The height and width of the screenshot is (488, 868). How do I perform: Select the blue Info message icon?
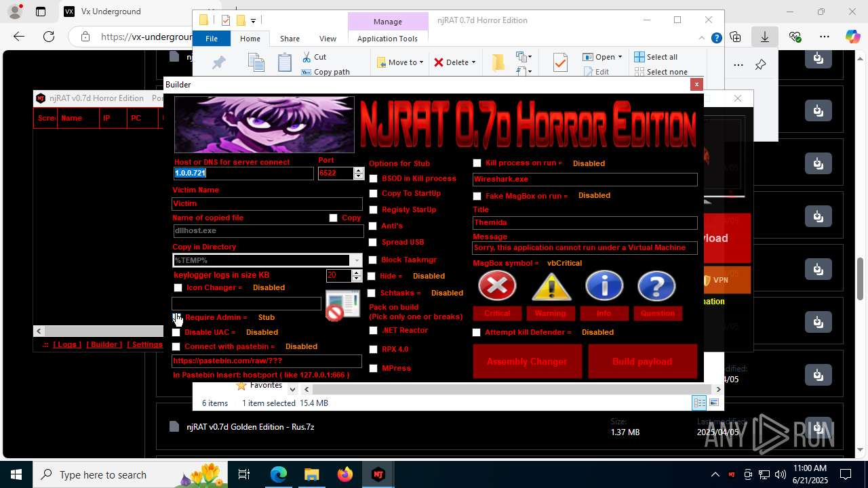click(x=604, y=286)
